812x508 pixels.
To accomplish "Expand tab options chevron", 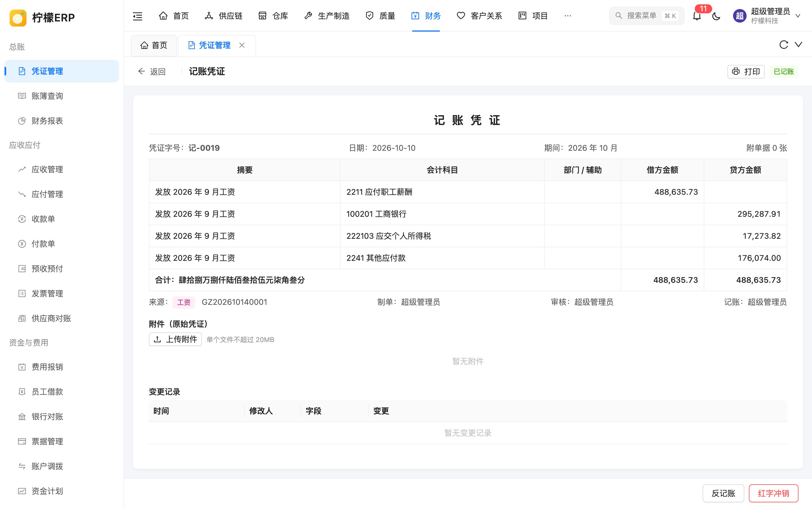I will (798, 45).
